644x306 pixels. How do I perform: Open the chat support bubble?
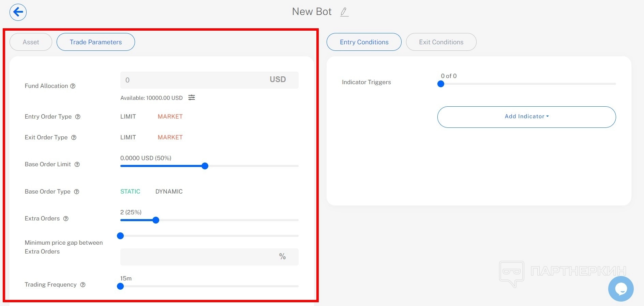point(620,289)
